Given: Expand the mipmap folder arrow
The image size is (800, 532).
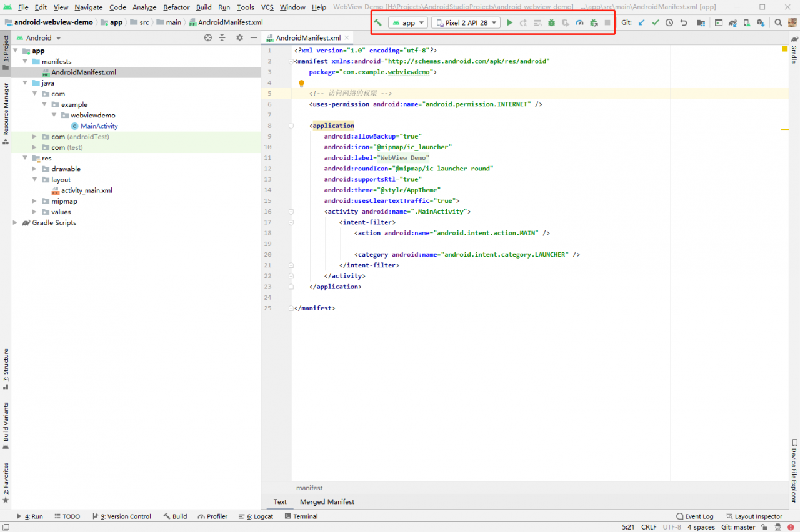Looking at the screenshot, I should point(35,201).
